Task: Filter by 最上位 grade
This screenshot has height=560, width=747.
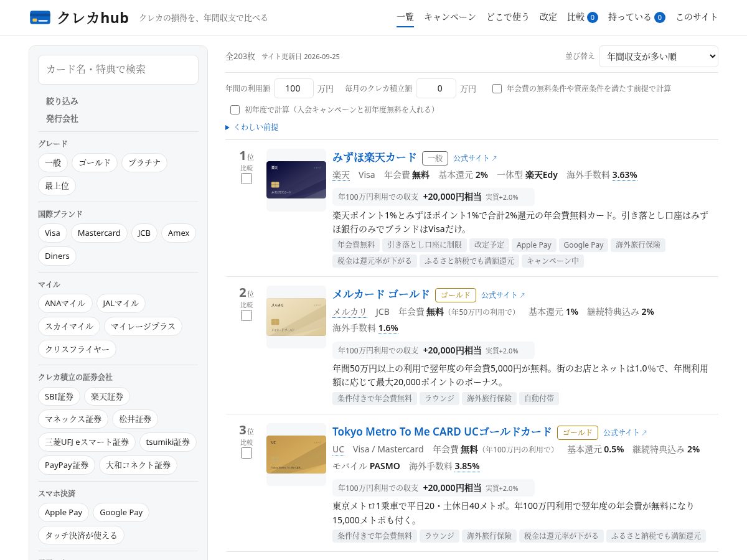Action: (57, 185)
